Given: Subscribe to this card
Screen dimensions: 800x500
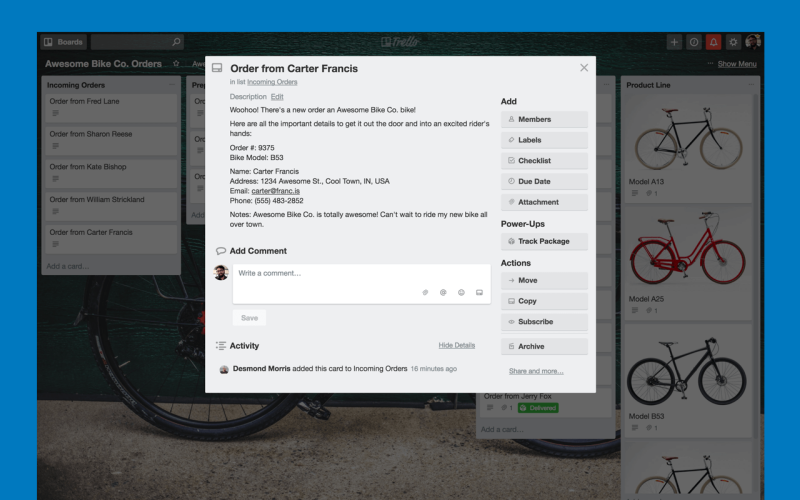Looking at the screenshot, I should click(x=544, y=322).
